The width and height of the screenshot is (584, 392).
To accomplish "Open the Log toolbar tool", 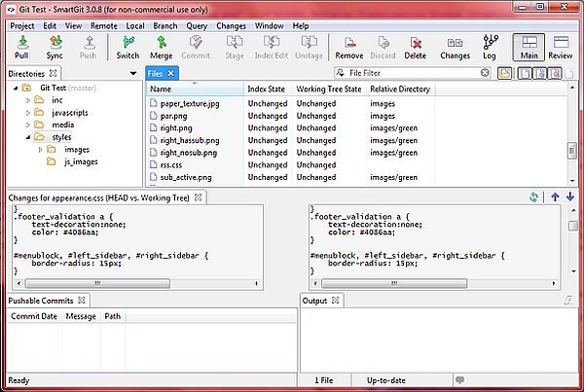I will pos(490,48).
